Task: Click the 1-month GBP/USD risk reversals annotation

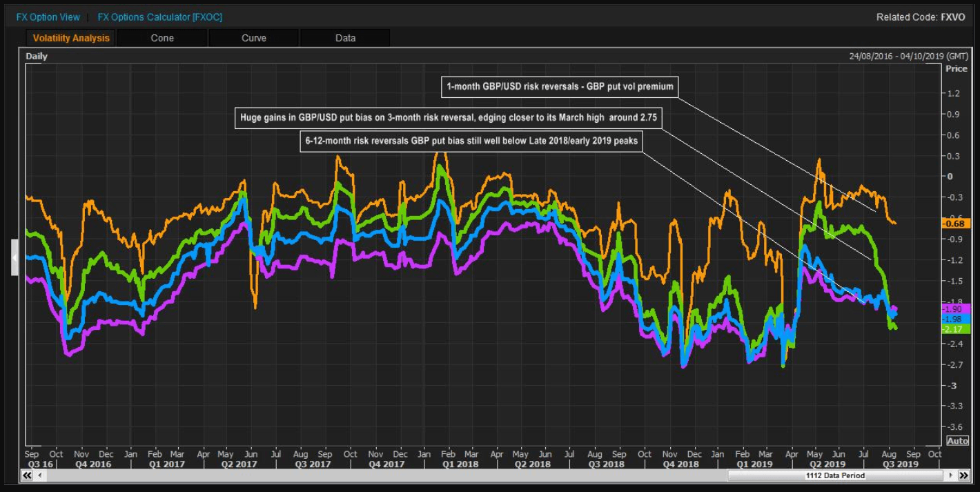Action: click(x=560, y=87)
